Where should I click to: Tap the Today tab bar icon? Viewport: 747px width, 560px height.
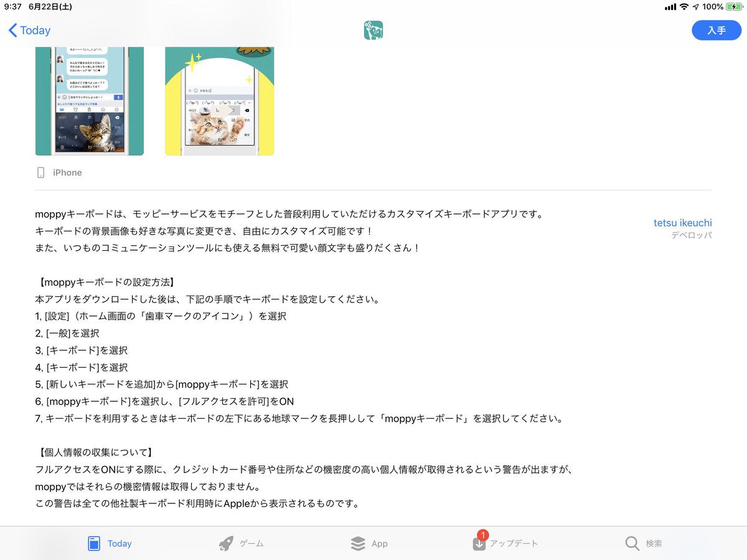point(94,543)
